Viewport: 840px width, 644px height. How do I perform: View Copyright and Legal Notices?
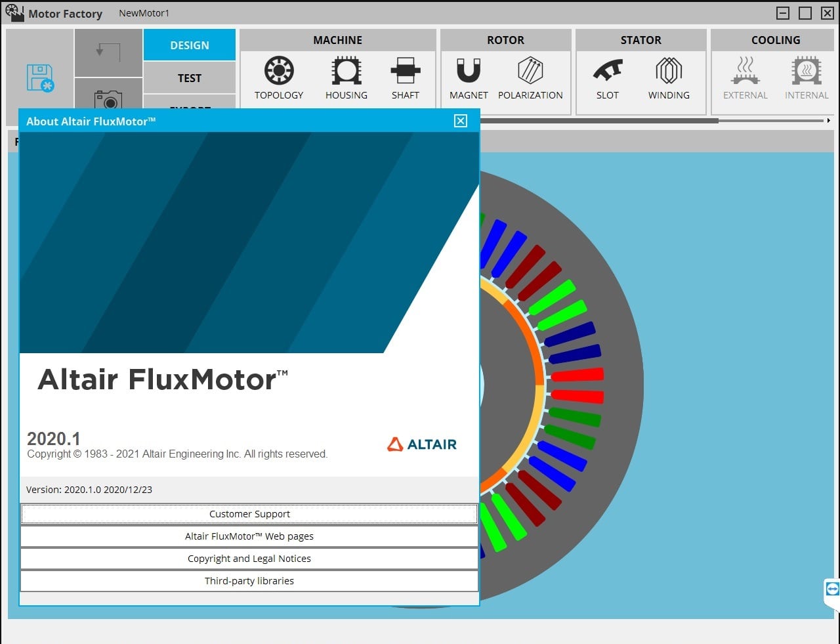click(x=249, y=559)
